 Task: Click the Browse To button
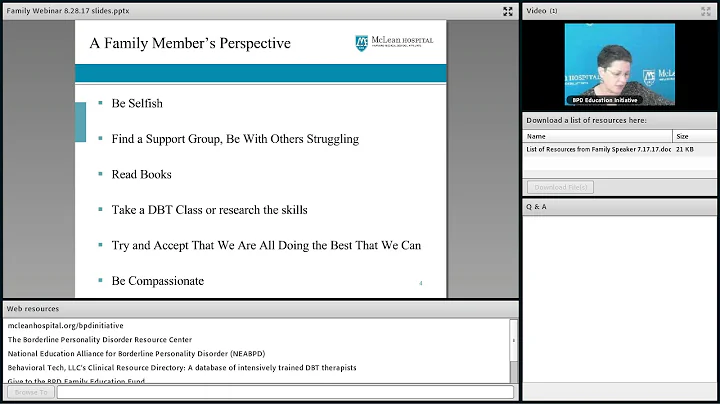(31, 392)
